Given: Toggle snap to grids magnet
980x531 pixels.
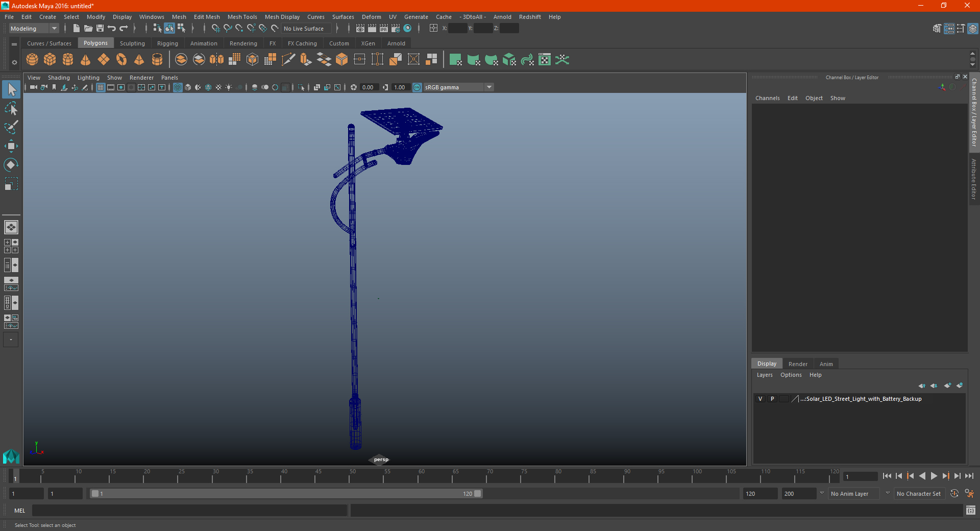Looking at the screenshot, I should click(216, 29).
